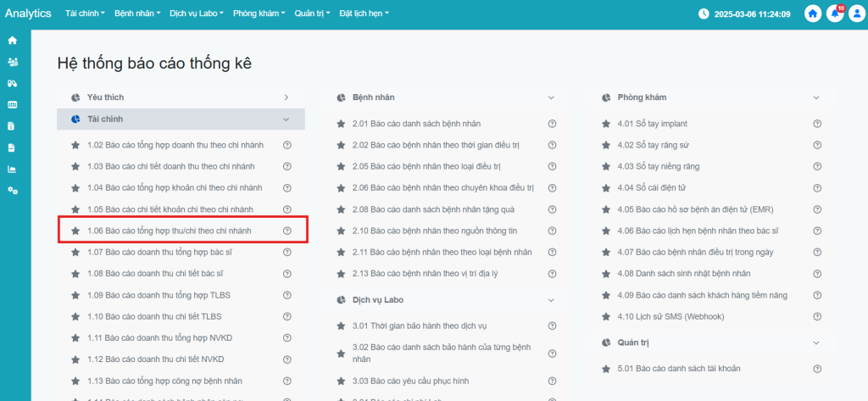The width and height of the screenshot is (868, 401).
Task: Toggle favorite star for 5.01 account list report
Action: tap(606, 369)
